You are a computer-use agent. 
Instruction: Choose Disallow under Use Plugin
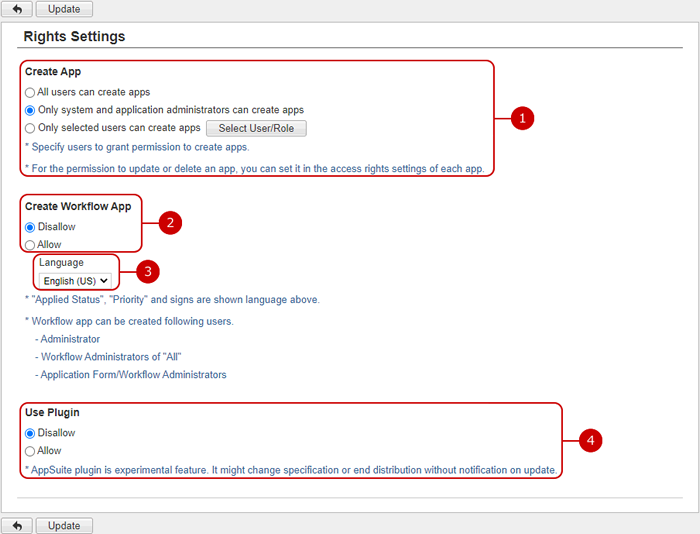tap(30, 434)
